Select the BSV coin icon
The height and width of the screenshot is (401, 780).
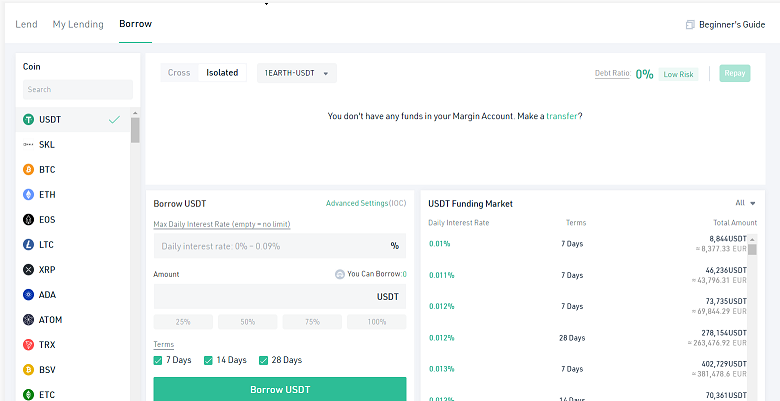[28, 370]
